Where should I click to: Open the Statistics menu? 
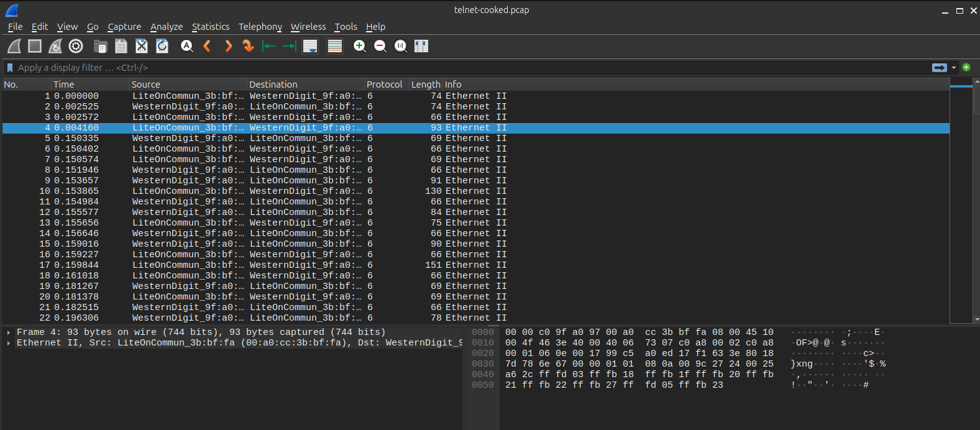click(210, 27)
